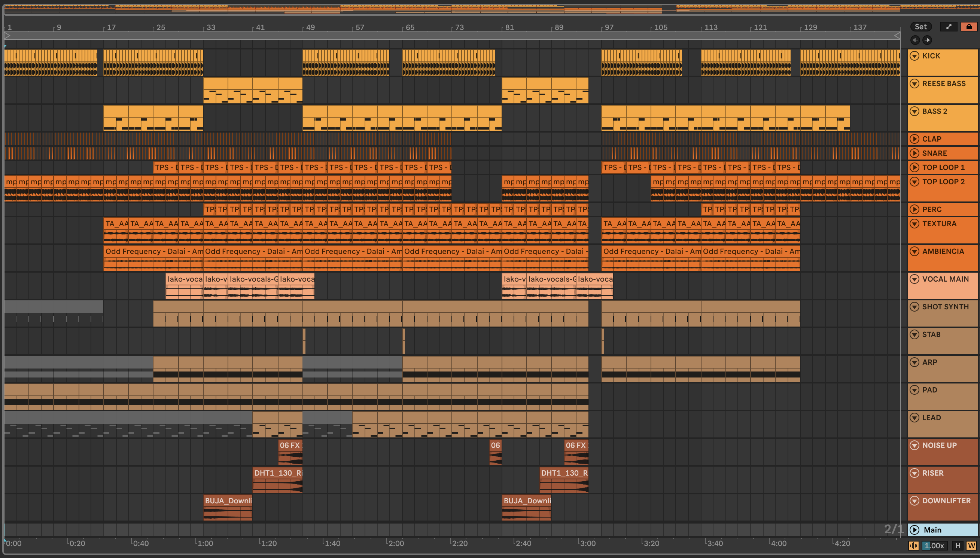Disable the W optimize width button
The image size is (980, 558).
coord(971,545)
